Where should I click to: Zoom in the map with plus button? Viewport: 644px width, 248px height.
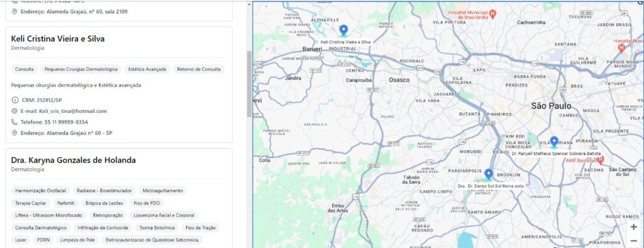click(x=634, y=227)
